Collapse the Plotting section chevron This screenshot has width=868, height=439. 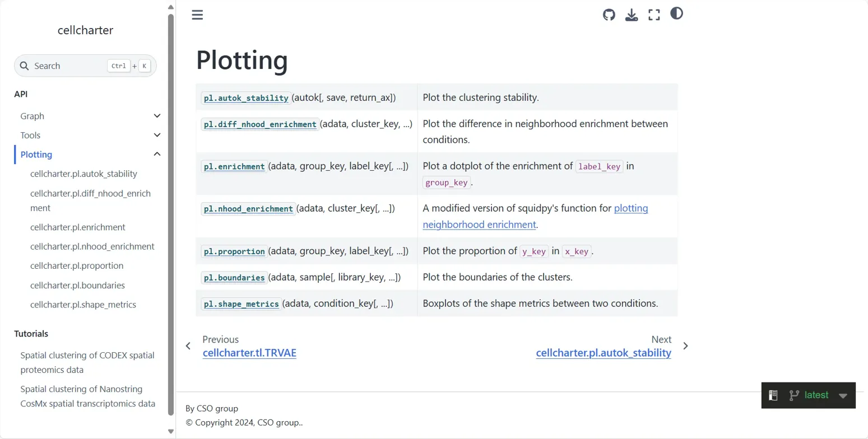click(157, 154)
